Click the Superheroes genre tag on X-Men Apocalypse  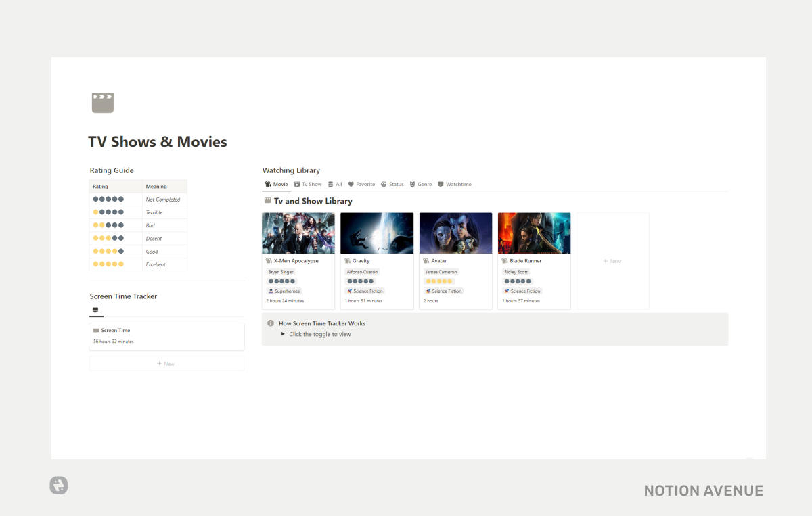tap(284, 291)
